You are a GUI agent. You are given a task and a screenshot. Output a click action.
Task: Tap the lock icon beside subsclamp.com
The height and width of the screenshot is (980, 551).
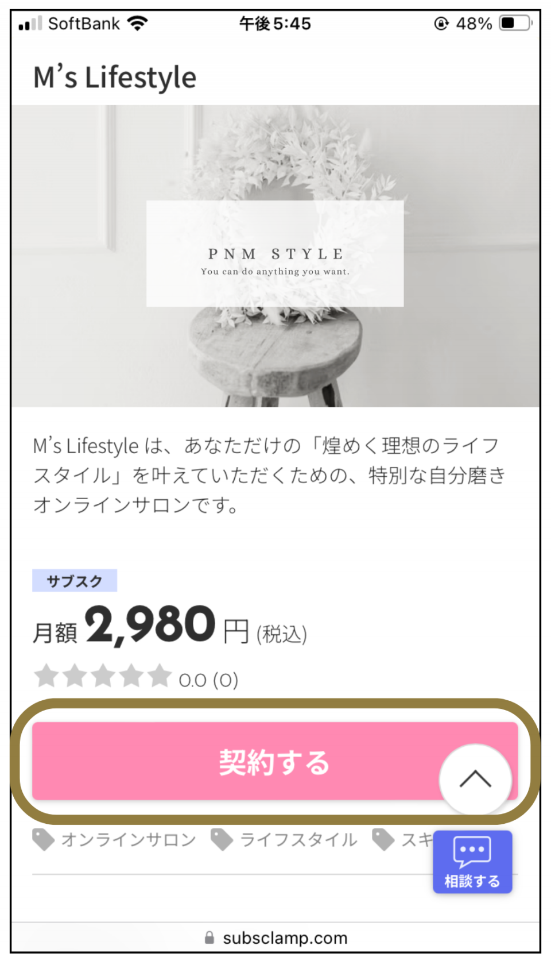tap(209, 937)
